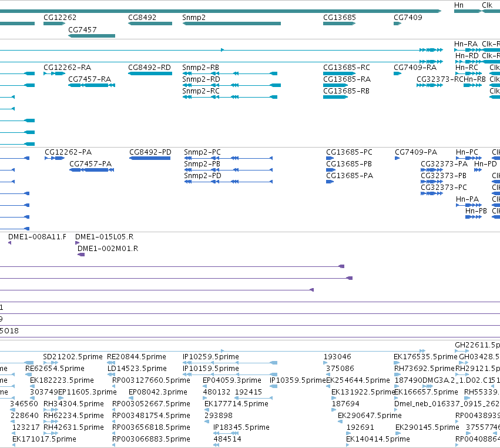The width and height of the screenshot is (500, 448).
Task: Select the CG12262 gene bar
Action: click(54, 24)
